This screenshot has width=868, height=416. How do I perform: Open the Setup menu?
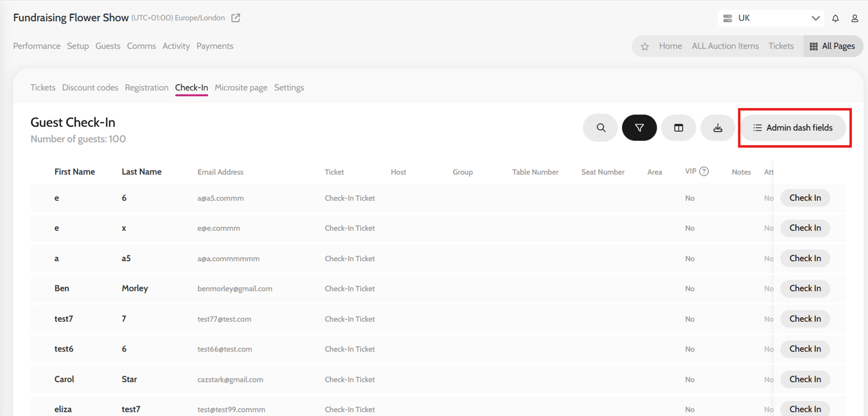click(x=78, y=46)
